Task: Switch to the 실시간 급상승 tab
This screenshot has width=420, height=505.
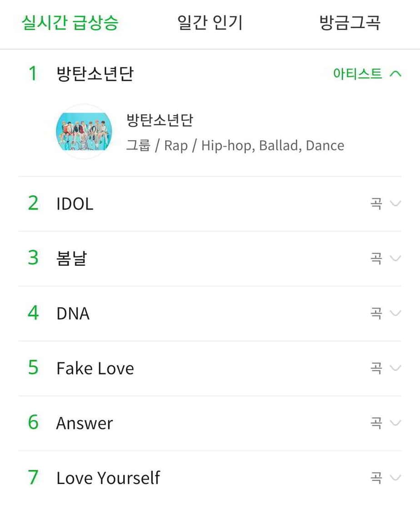Action: [70, 23]
